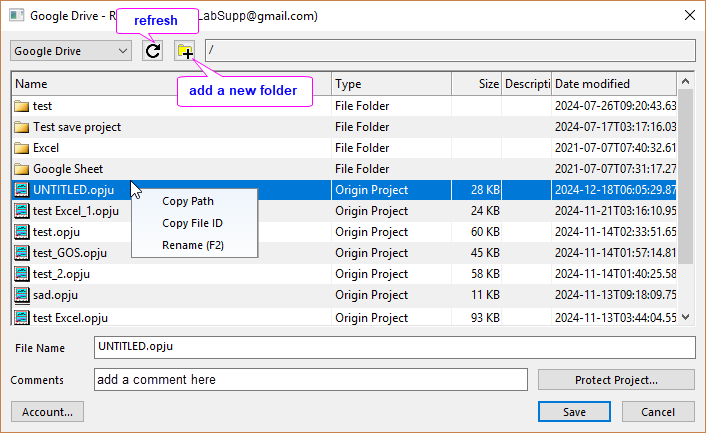
Task: Click the 2024-11-13T09:18:09 date cell
Action: click(x=615, y=295)
